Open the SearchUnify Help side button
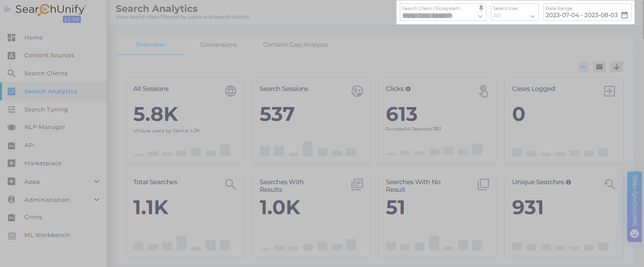644x267 pixels. pos(634,207)
